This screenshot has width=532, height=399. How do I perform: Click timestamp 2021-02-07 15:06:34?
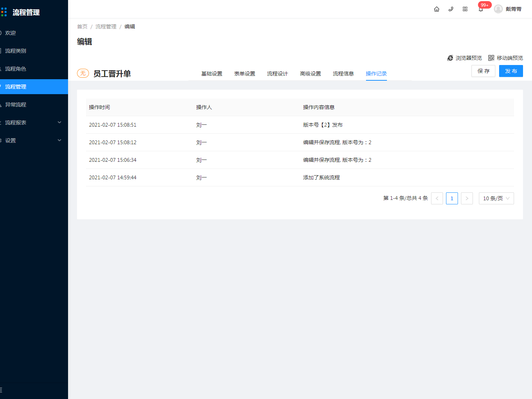tap(113, 160)
